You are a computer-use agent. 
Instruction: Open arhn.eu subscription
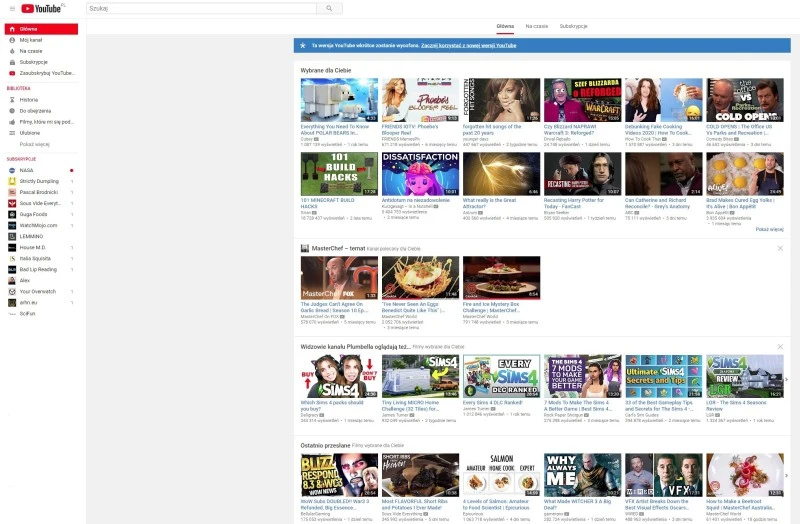coord(41,303)
